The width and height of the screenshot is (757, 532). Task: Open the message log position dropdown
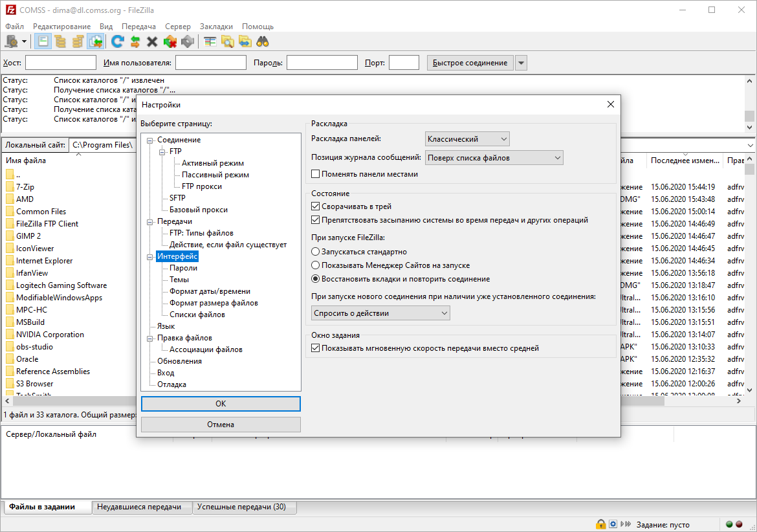pyautogui.click(x=494, y=158)
